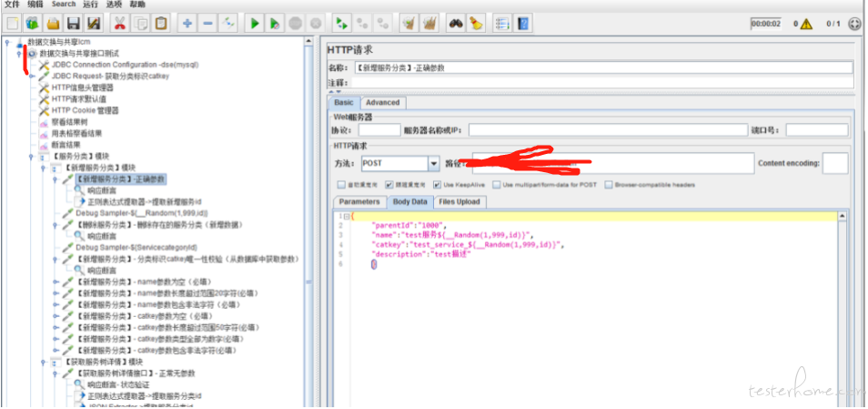Collapse the 【新增服务分类】模块 node
This screenshot has height=409, width=868.
(x=43, y=168)
